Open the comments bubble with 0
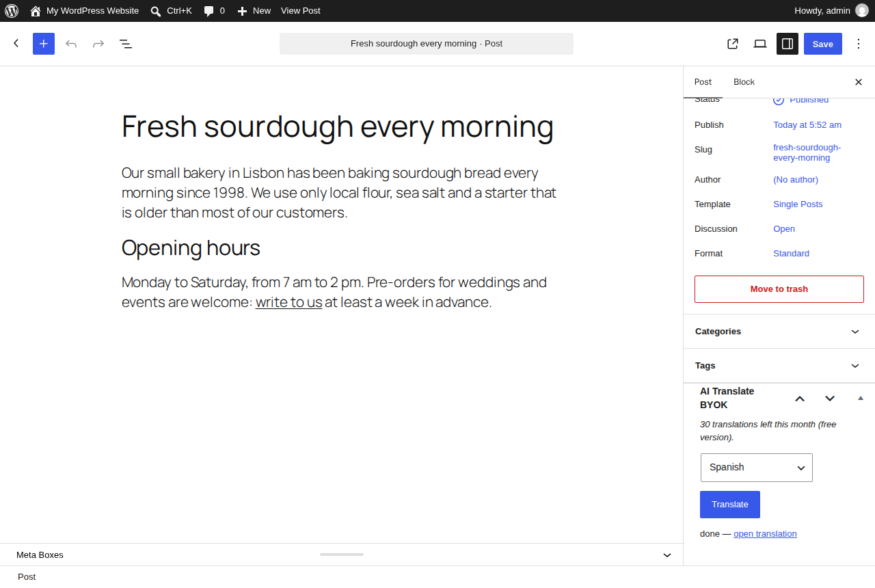This screenshot has width=875, height=588. 214,11
